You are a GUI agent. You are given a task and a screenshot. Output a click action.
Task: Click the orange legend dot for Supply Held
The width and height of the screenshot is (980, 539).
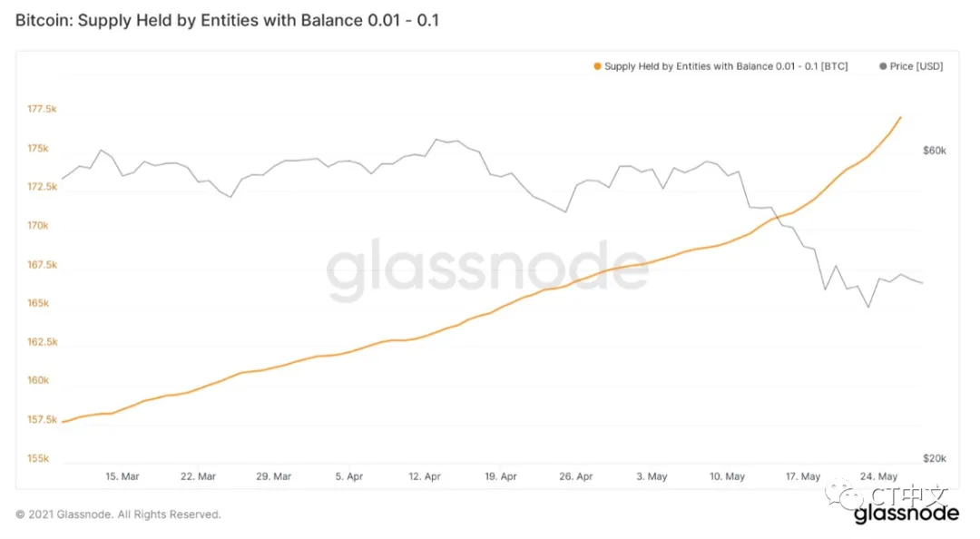tap(596, 66)
